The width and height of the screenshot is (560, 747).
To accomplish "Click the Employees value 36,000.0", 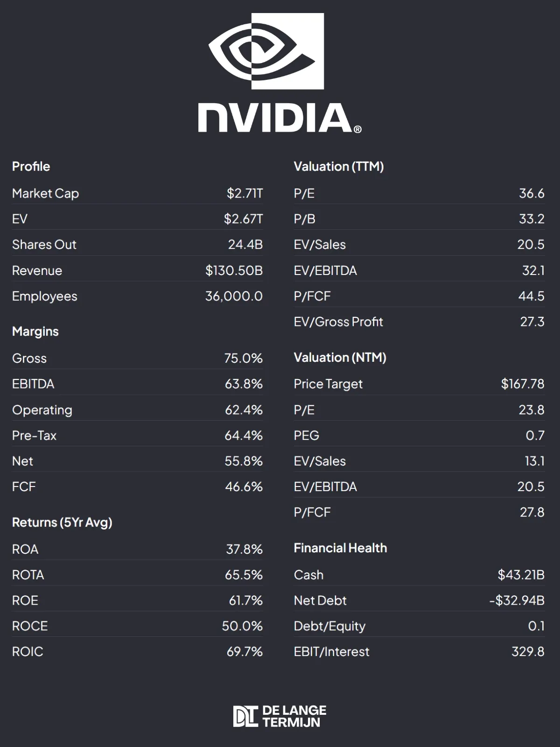I will coord(234,296).
